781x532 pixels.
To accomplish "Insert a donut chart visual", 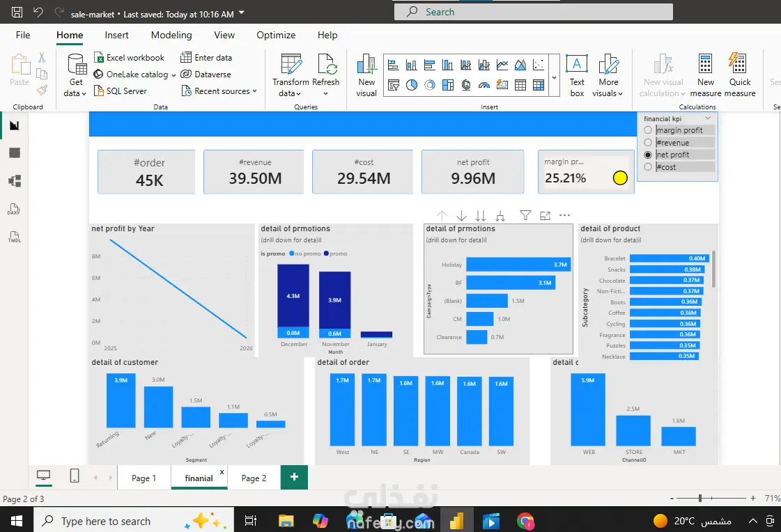I will [429, 85].
